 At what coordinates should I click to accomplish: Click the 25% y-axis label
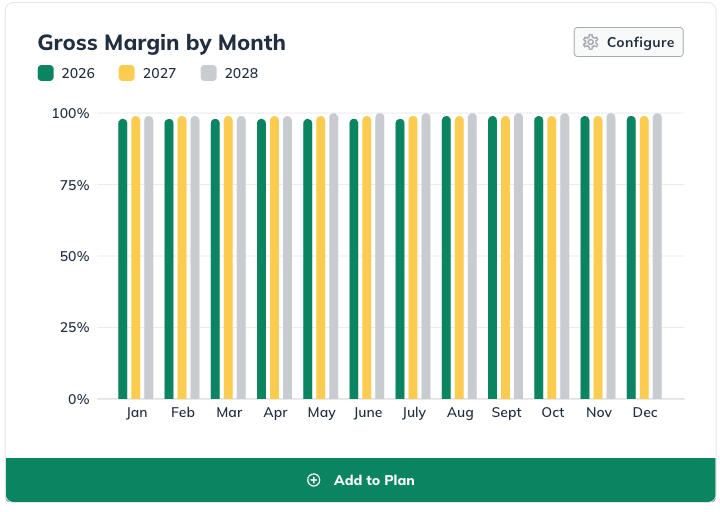click(74, 327)
